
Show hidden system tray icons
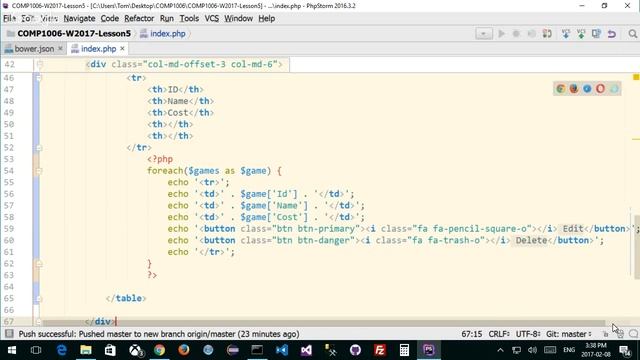pos(500,350)
